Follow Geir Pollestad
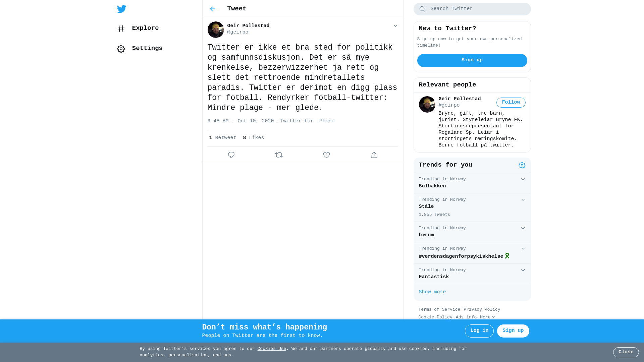 (x=511, y=103)
